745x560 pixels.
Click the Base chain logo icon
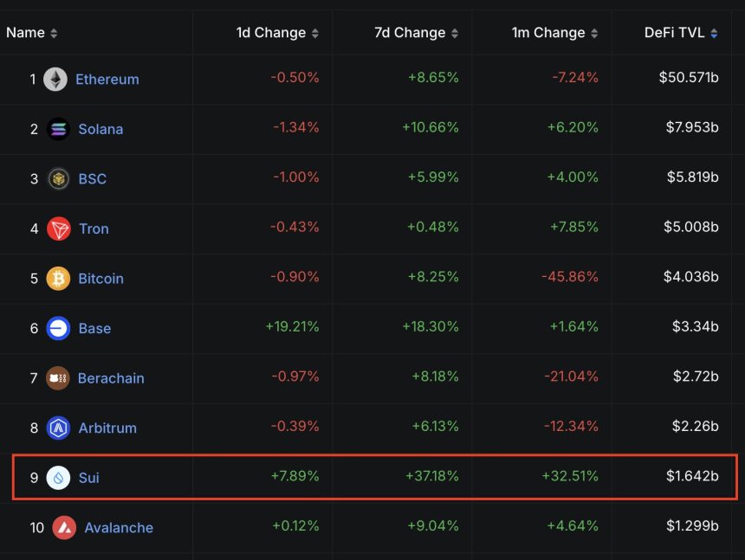(58, 328)
